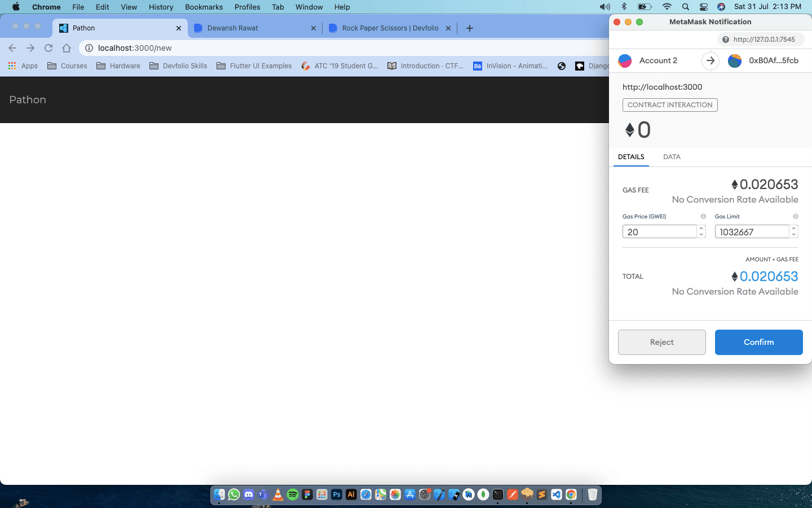Image resolution: width=812 pixels, height=508 pixels.
Task: Open WhatsApp from the Dock
Action: tap(234, 494)
